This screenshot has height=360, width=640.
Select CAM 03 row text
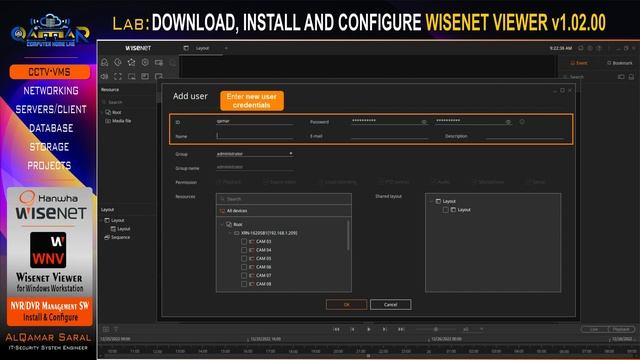pyautogui.click(x=264, y=242)
